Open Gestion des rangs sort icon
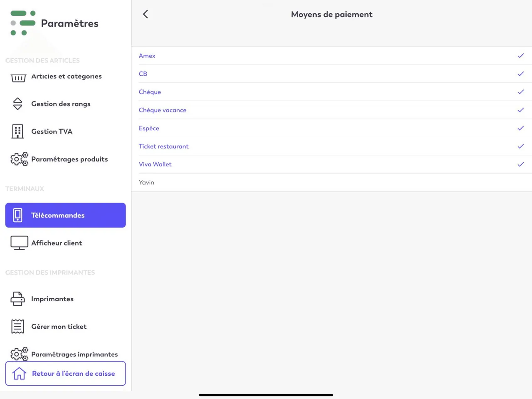Image resolution: width=532 pixels, height=399 pixels. (17, 104)
